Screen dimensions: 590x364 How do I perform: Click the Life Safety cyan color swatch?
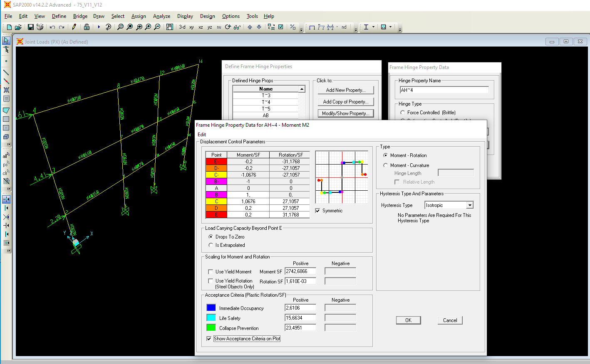211,318
